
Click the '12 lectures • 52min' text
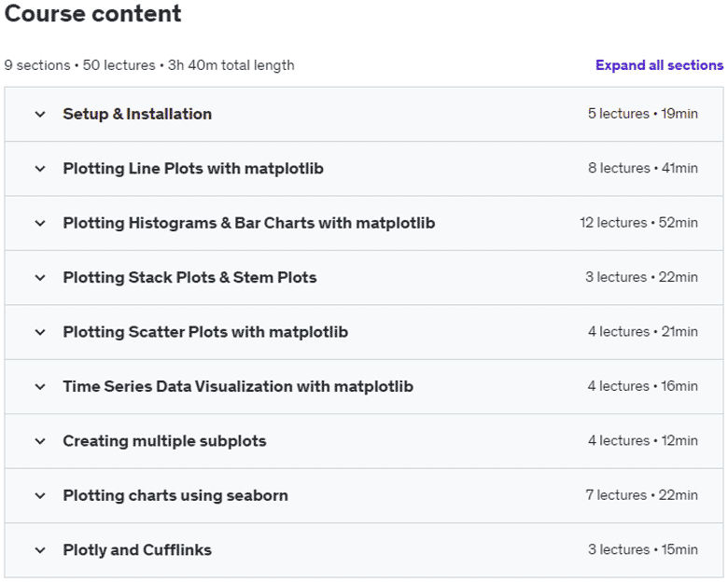tap(638, 223)
